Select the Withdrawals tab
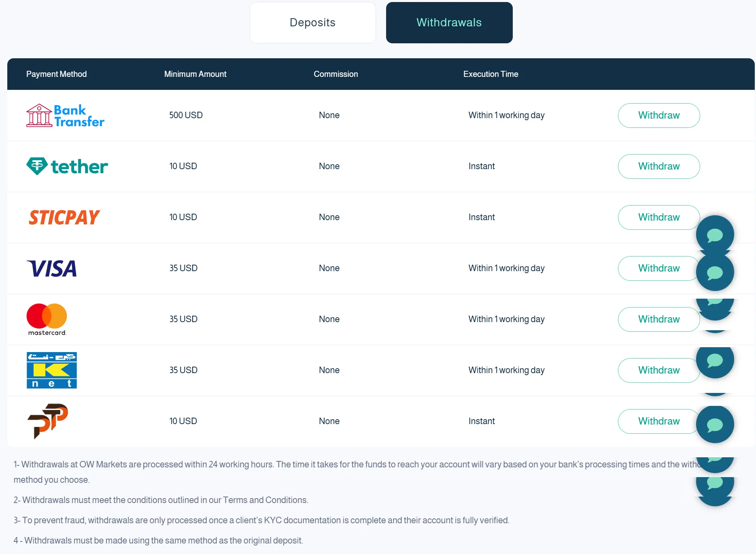The width and height of the screenshot is (756, 554). (x=449, y=23)
